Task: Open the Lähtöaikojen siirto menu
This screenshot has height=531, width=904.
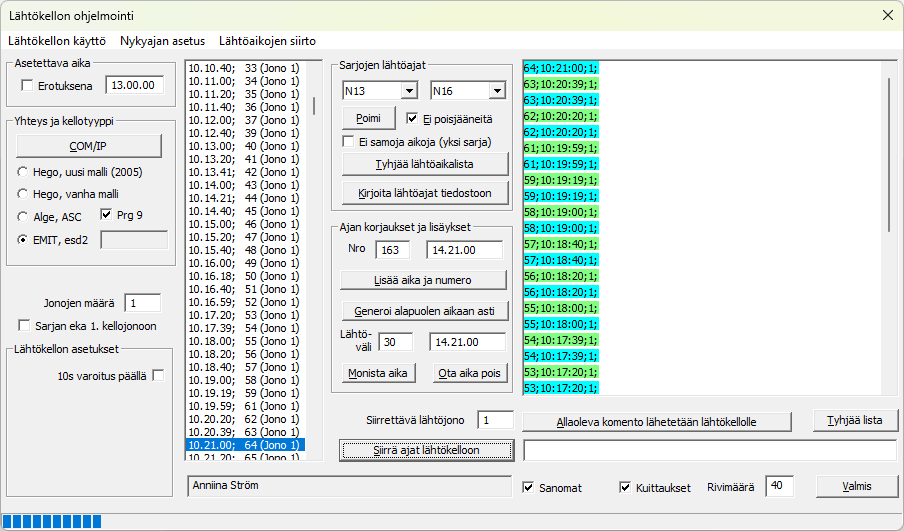Action: [267, 41]
